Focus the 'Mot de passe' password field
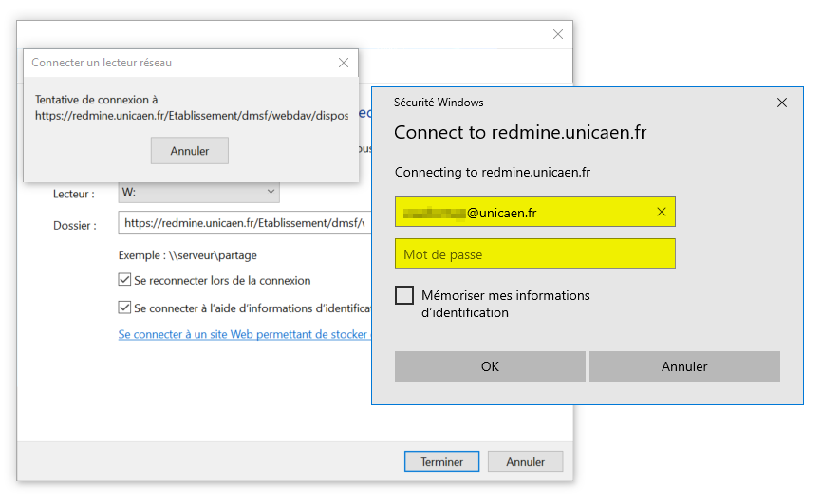Viewport: 822px width, 504px height. pyautogui.click(x=534, y=254)
